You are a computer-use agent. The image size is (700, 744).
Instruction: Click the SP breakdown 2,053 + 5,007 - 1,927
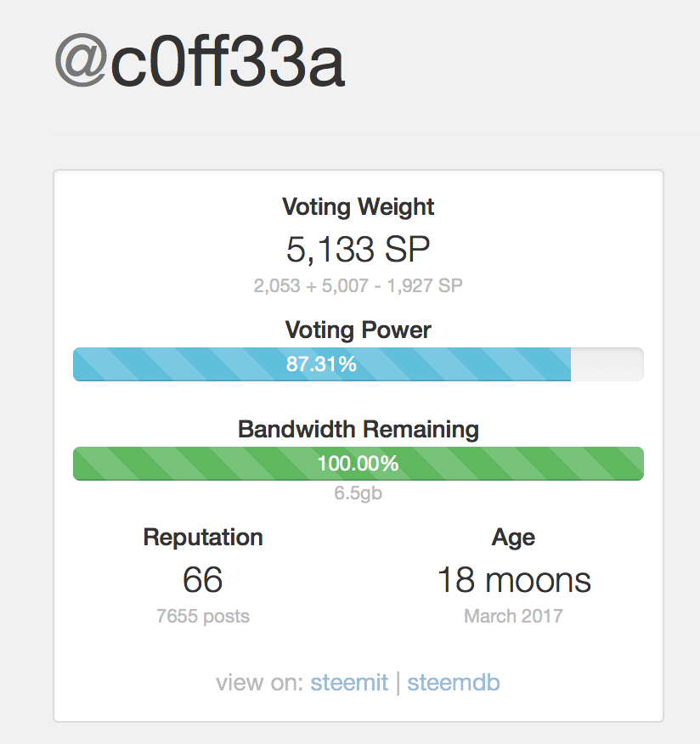point(358,285)
